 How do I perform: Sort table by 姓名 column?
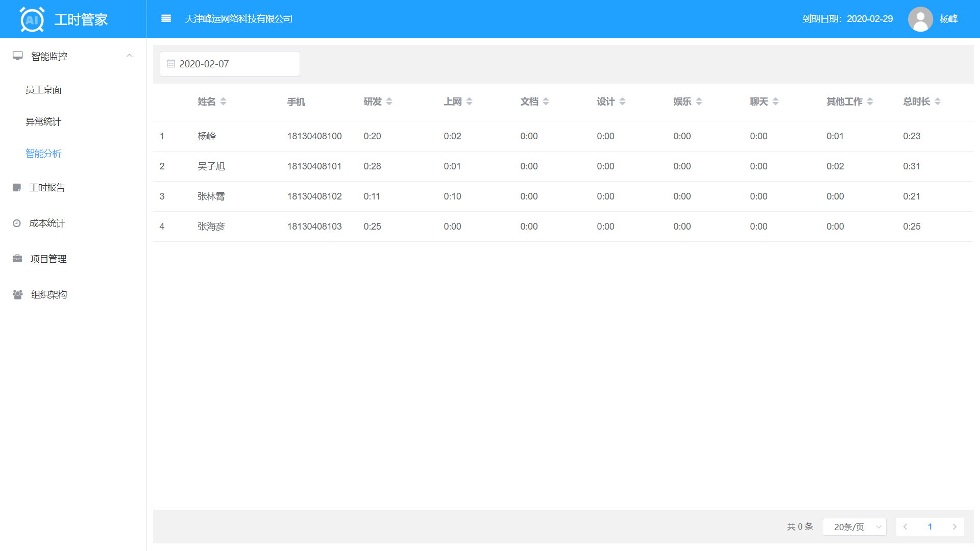pyautogui.click(x=223, y=102)
